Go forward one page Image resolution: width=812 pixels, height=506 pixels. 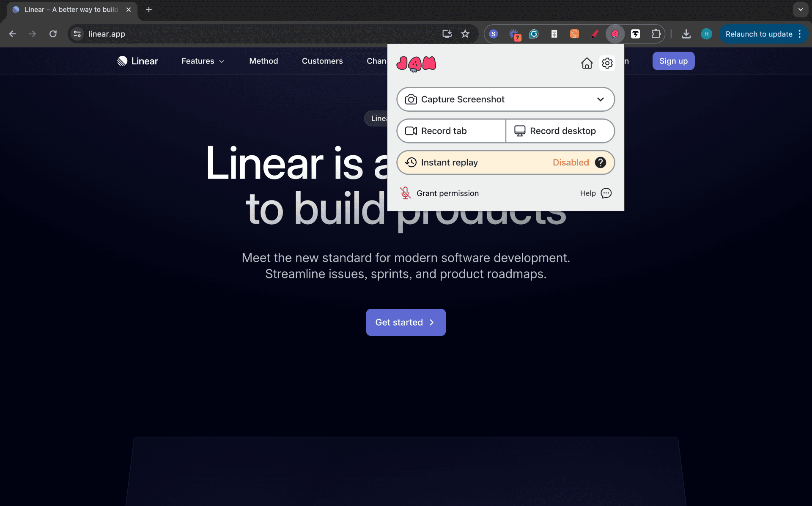tap(33, 34)
